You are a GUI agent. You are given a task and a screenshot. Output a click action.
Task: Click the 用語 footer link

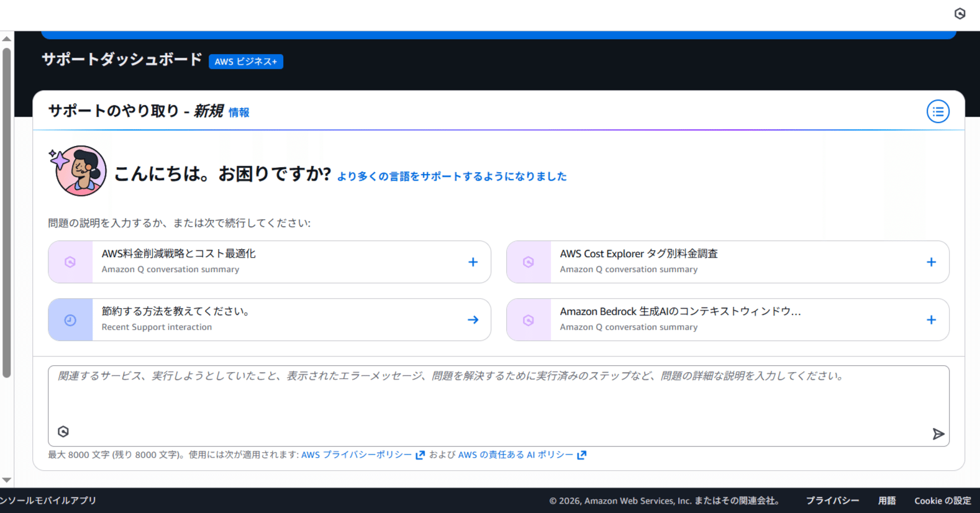(887, 501)
